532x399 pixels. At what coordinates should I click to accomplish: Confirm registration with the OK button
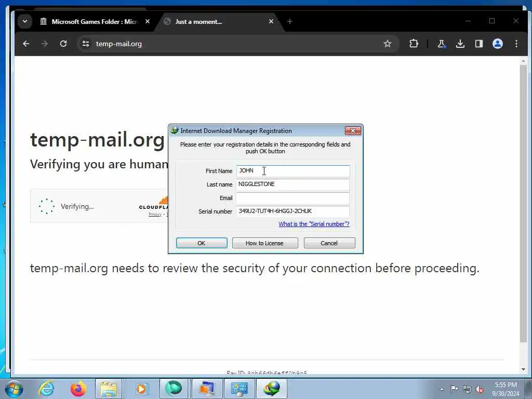pyautogui.click(x=202, y=243)
